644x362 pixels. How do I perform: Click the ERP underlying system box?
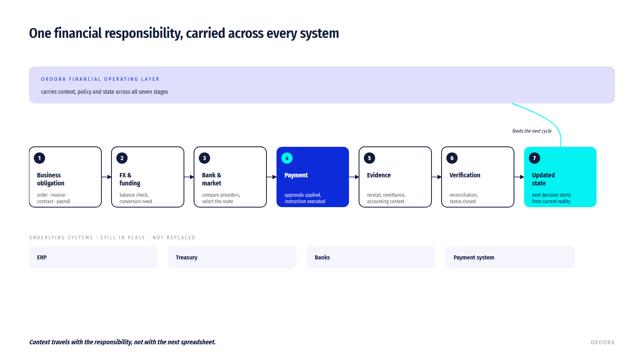click(93, 257)
